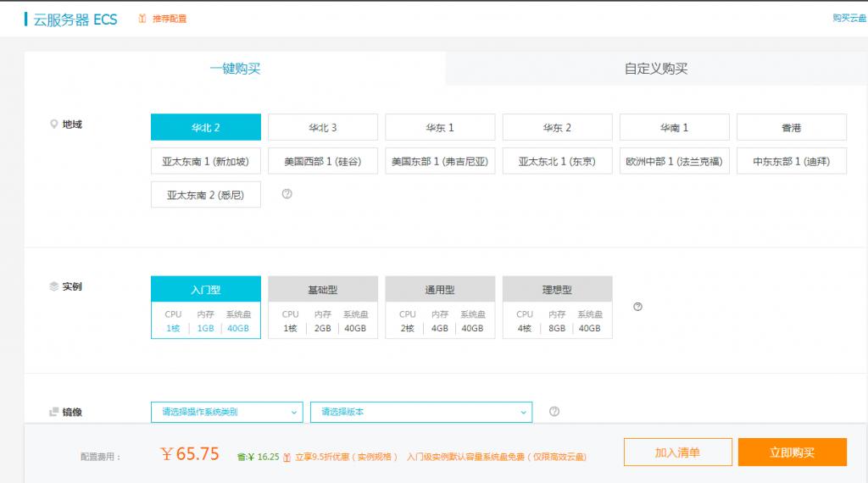
Task: Select region 亚太东北 1 (东京)
Action: (558, 161)
